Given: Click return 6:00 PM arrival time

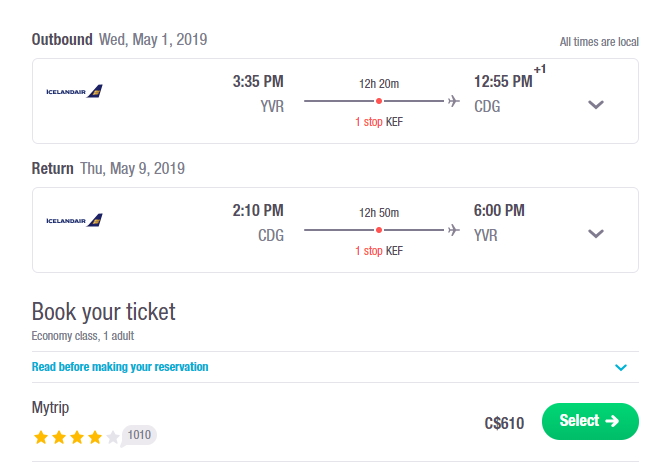Looking at the screenshot, I should [x=499, y=211].
